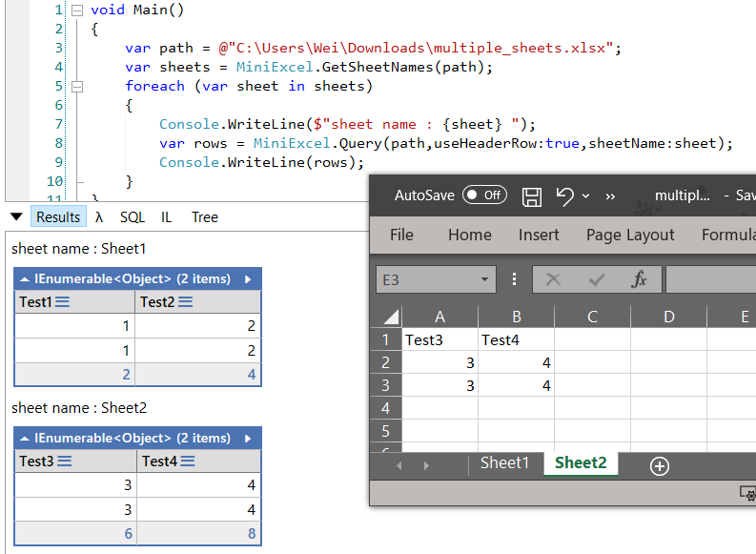Click the Select All corner triangle
This screenshot has width=756, height=554.
tap(391, 317)
